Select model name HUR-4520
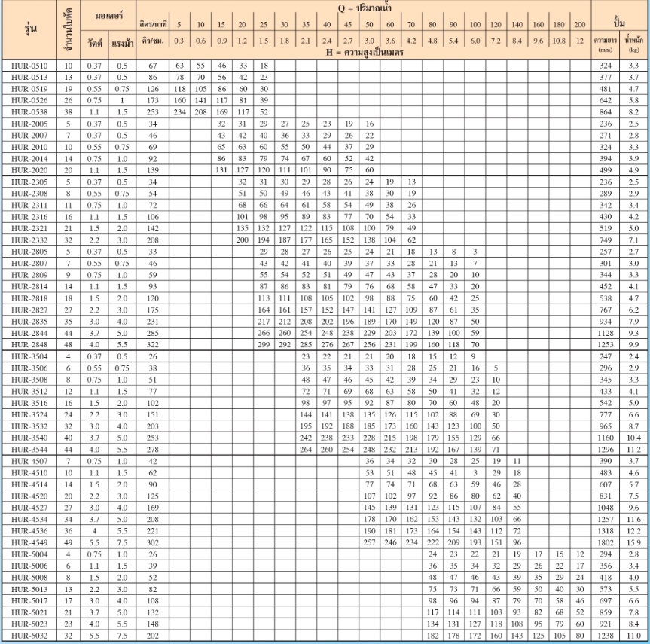The width and height of the screenshot is (650, 644). [29, 496]
